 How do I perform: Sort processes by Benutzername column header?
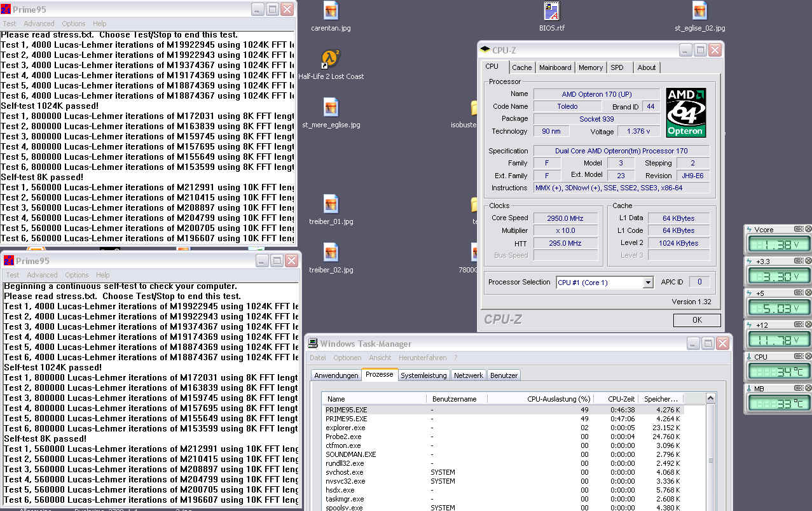(x=457, y=399)
